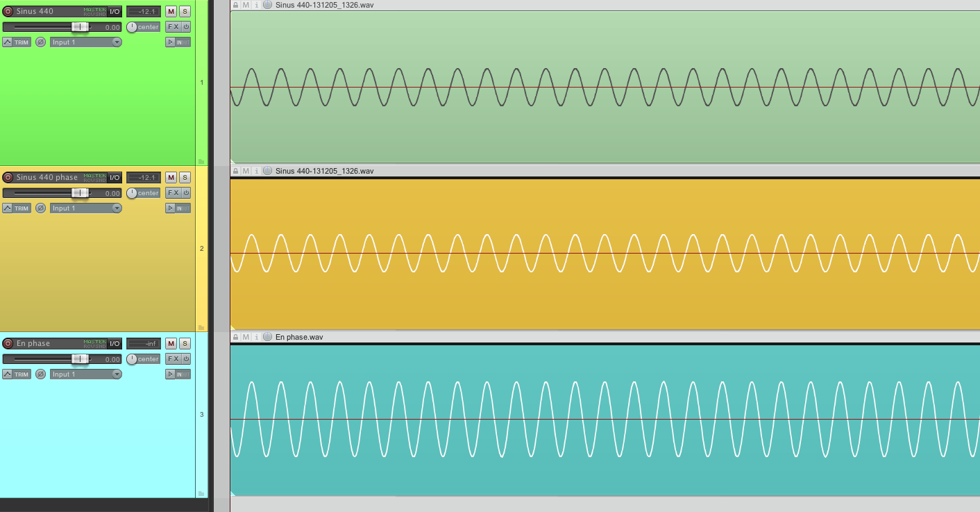The image size is (980, 512).
Task: Click the folder icon on track 2
Action: click(201, 327)
